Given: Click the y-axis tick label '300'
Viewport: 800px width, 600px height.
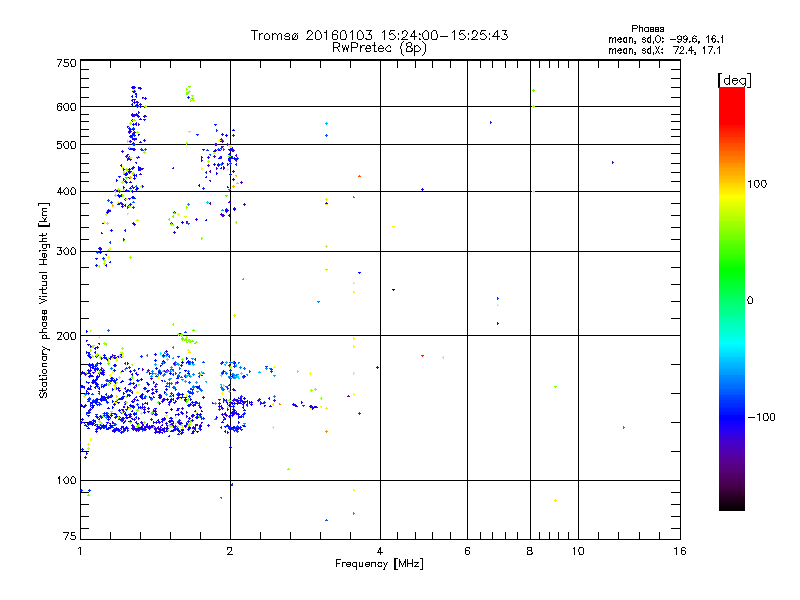Looking at the screenshot, I should coord(66,251).
